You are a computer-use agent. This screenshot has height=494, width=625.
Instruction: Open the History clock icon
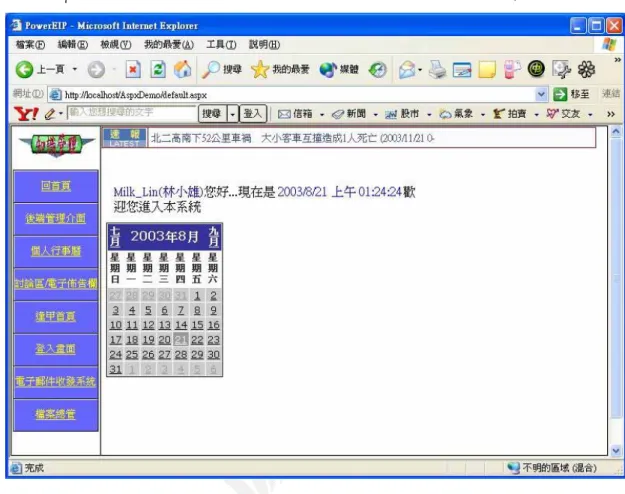click(377, 70)
